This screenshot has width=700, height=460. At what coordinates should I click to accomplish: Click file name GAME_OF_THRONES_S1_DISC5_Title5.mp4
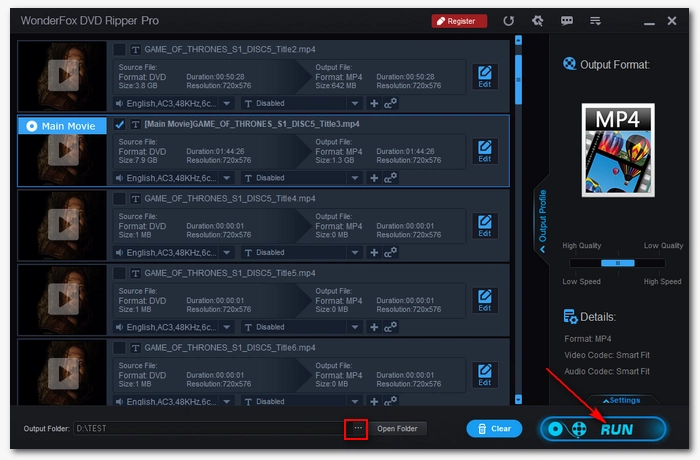230,273
